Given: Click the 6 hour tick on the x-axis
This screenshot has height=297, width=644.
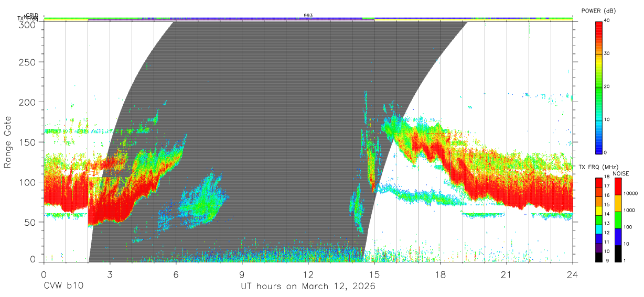Looking at the screenshot, I should (176, 274).
